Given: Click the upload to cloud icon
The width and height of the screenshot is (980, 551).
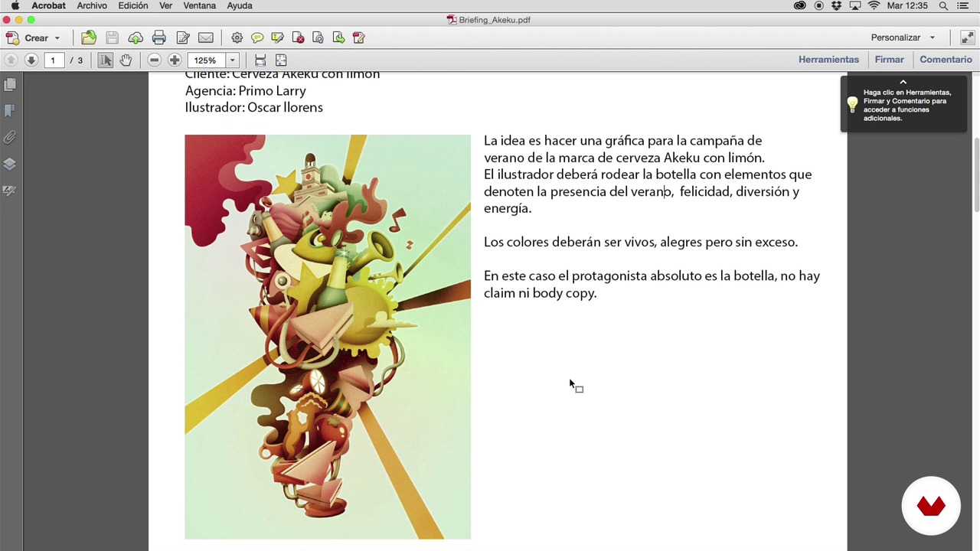Looking at the screenshot, I should [136, 37].
